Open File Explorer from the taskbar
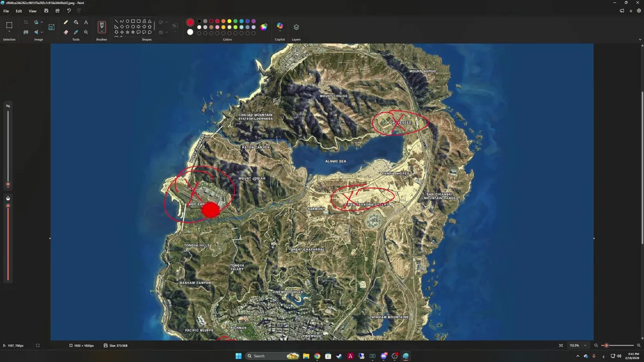Image resolution: width=644 pixels, height=362 pixels. tap(306, 356)
